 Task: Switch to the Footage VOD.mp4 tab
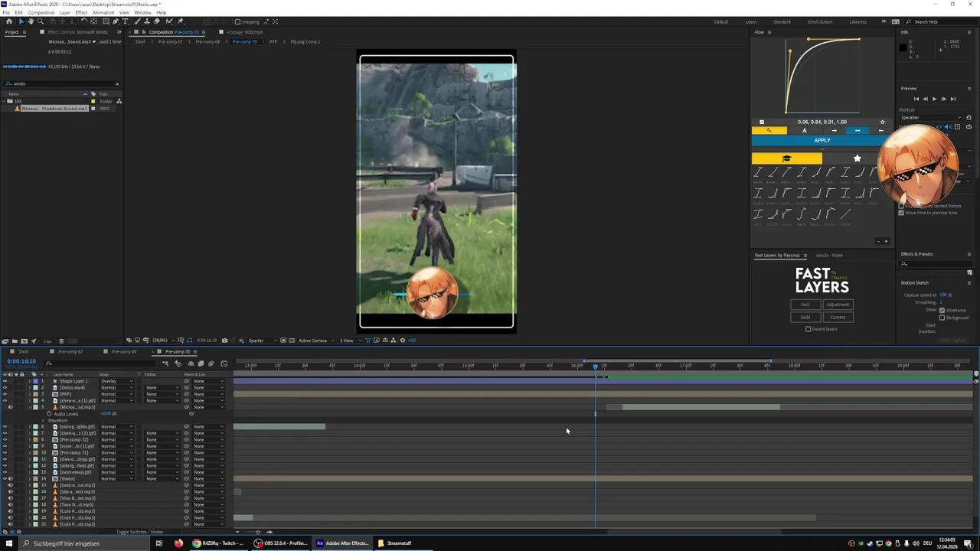point(245,32)
